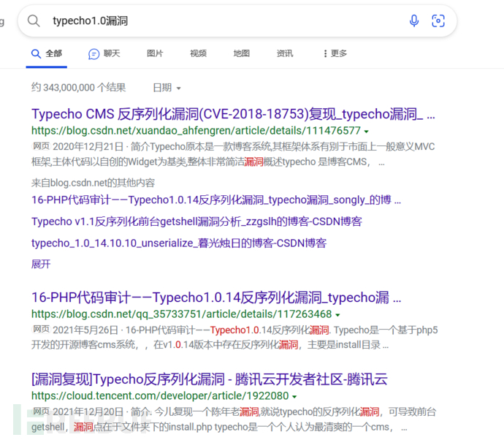Open visual search camera icon

point(438,21)
